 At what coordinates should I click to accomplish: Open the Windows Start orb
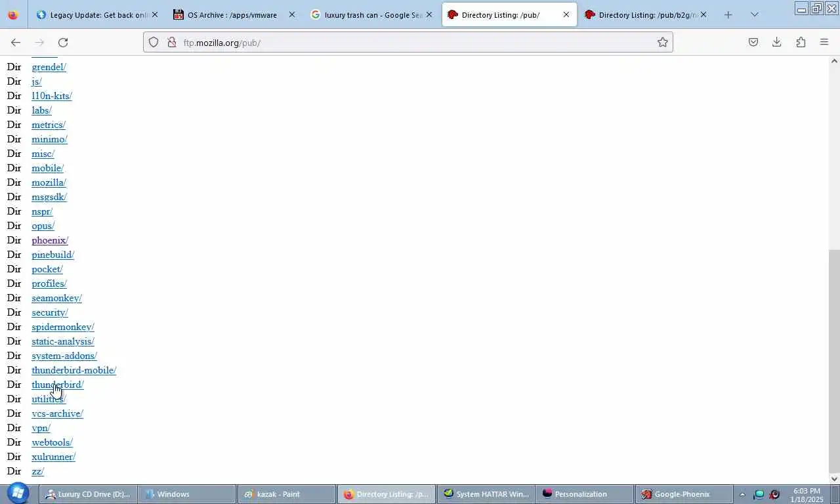pyautogui.click(x=18, y=493)
